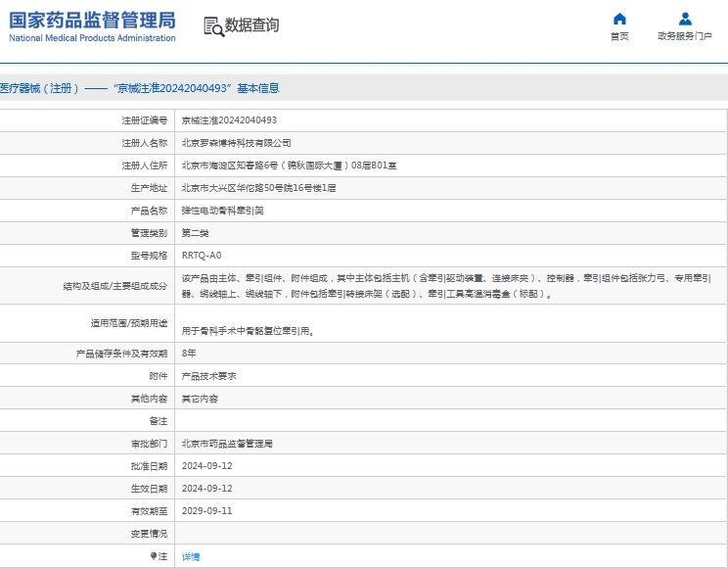This screenshot has height=569, width=728.
Task: Select the shelf life value 8年
Action: 189,354
